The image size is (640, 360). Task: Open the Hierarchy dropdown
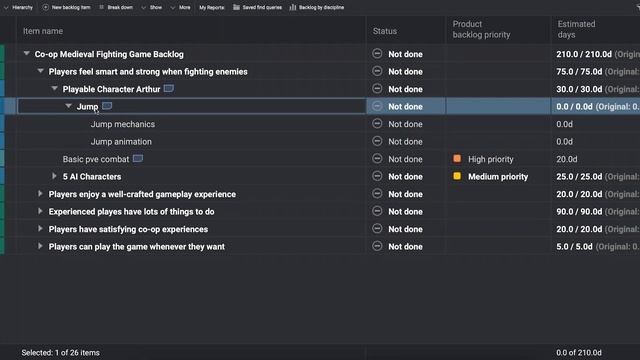[18, 7]
